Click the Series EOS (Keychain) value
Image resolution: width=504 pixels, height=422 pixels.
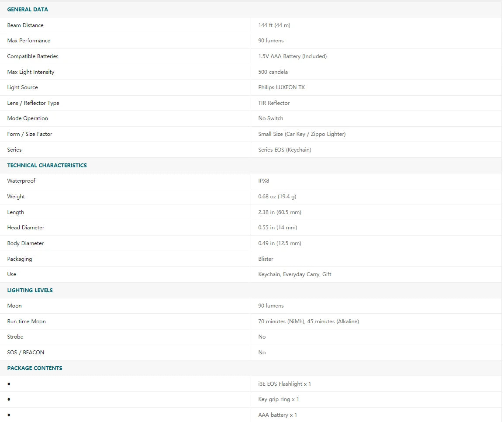[x=284, y=150]
